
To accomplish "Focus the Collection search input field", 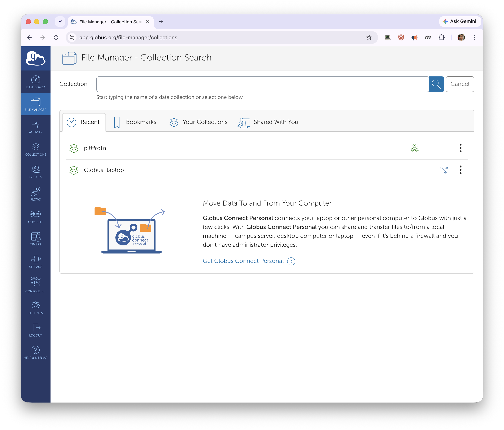I will (x=262, y=84).
